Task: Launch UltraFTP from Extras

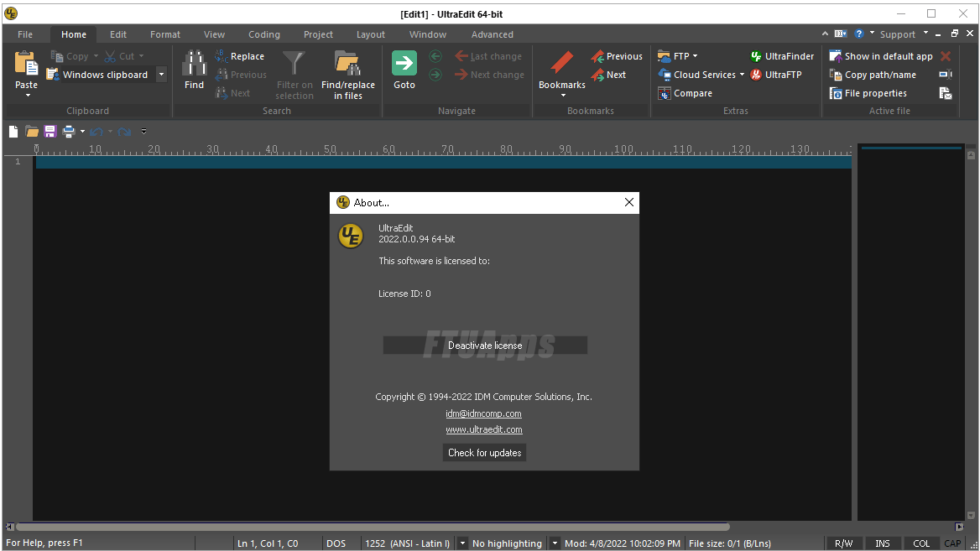Action: (775, 75)
